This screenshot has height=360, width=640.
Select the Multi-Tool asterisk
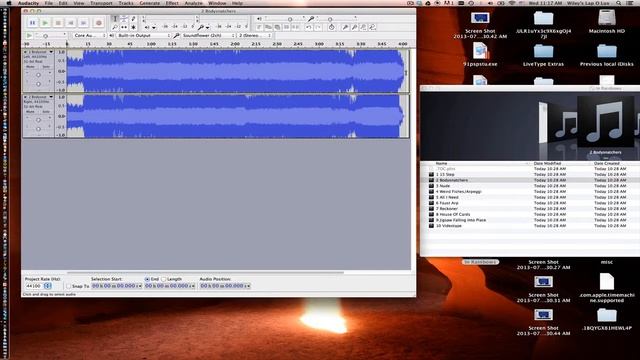click(x=133, y=27)
